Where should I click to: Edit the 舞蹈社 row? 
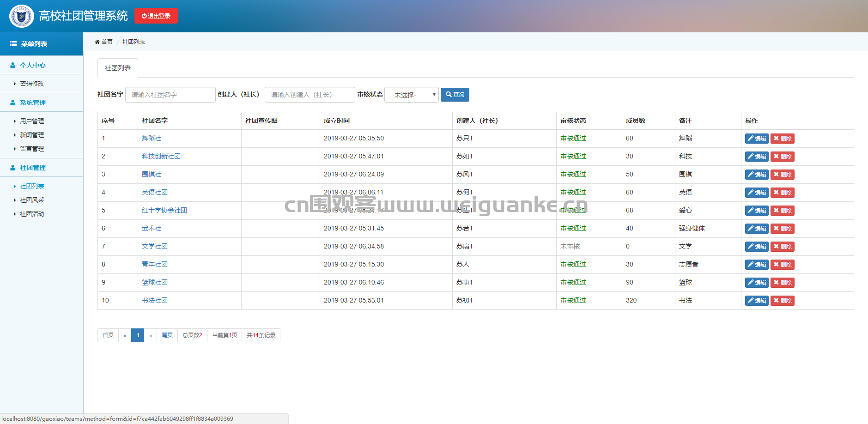click(757, 139)
